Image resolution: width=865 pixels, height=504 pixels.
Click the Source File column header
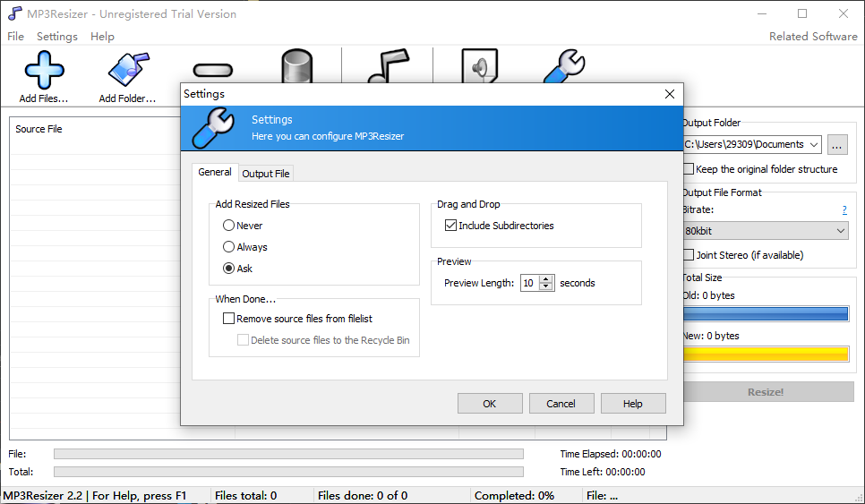[x=39, y=129]
